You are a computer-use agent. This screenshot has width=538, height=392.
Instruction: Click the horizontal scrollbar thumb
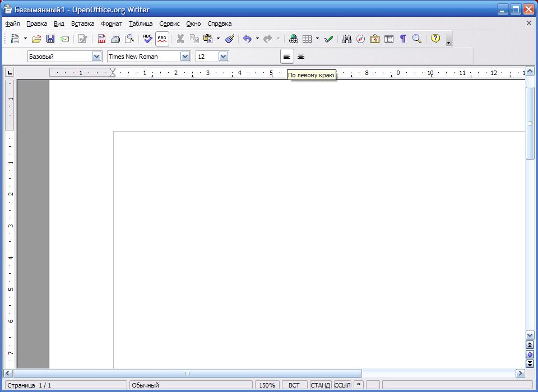(x=187, y=373)
